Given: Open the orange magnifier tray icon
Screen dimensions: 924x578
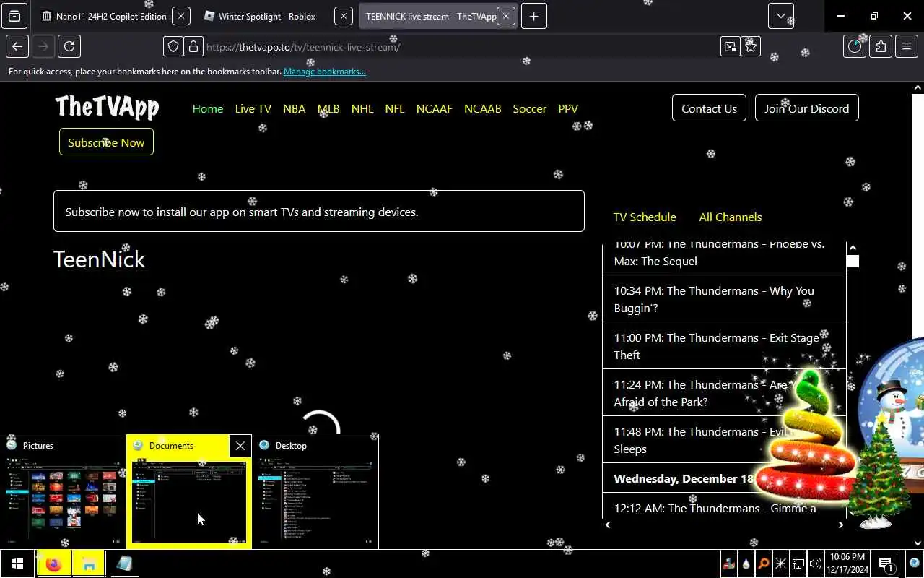Looking at the screenshot, I should click(763, 564).
